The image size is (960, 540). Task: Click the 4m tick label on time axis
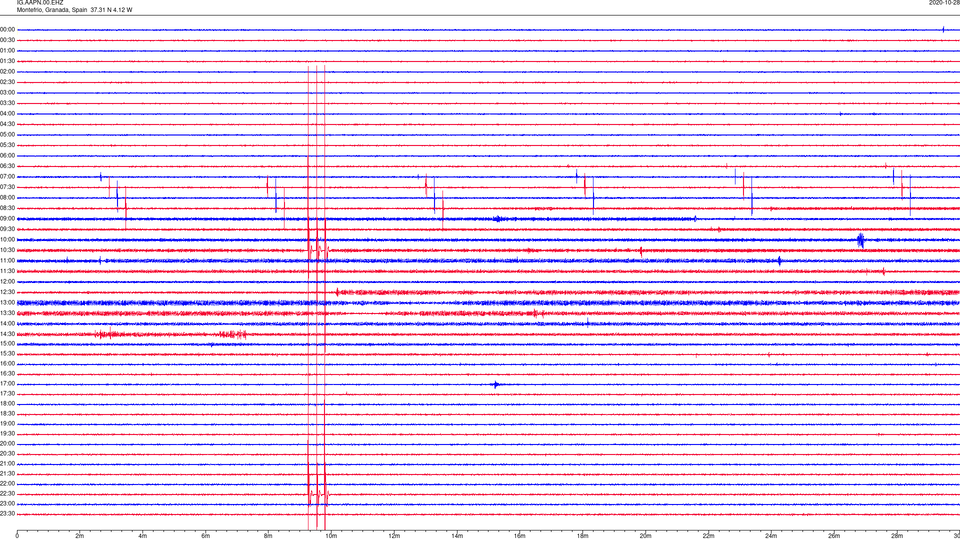[143, 536]
